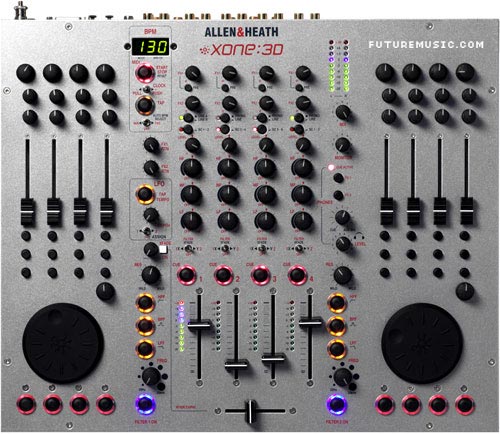The width and height of the screenshot is (500, 434).
Task: Click the Filter 2 FREQ knob
Action: (x=342, y=377)
